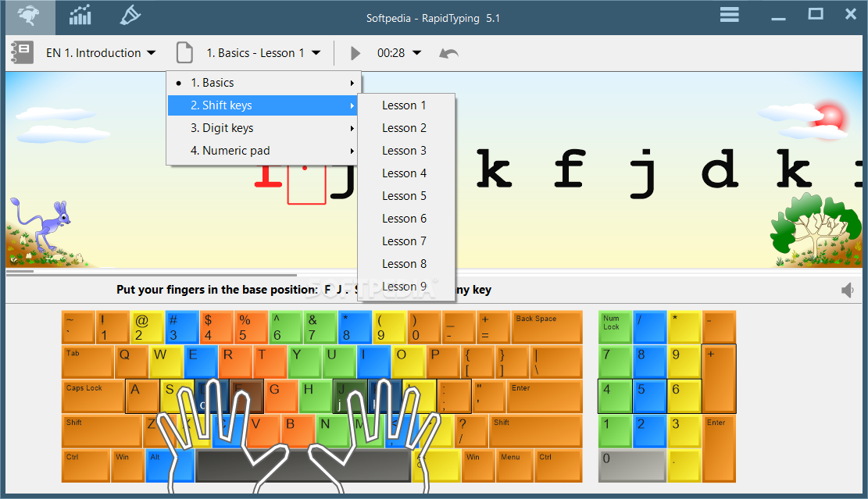The height and width of the screenshot is (499, 868).
Task: Click the red current-character box in typing area
Action: (x=306, y=183)
